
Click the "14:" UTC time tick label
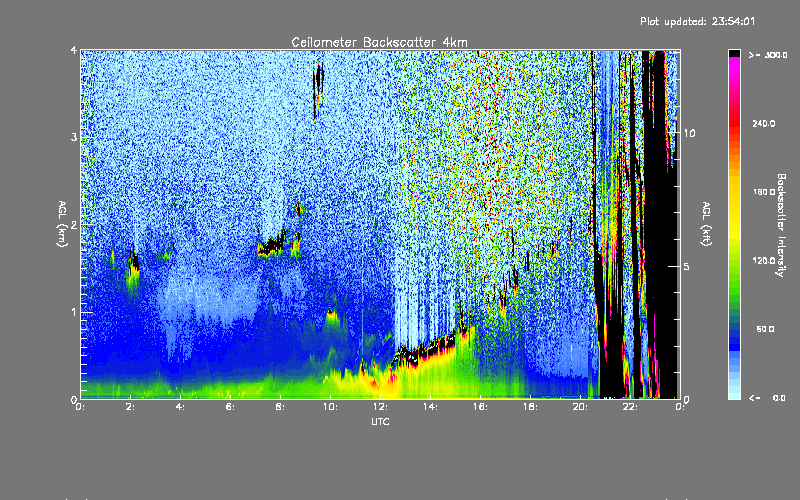(430, 407)
